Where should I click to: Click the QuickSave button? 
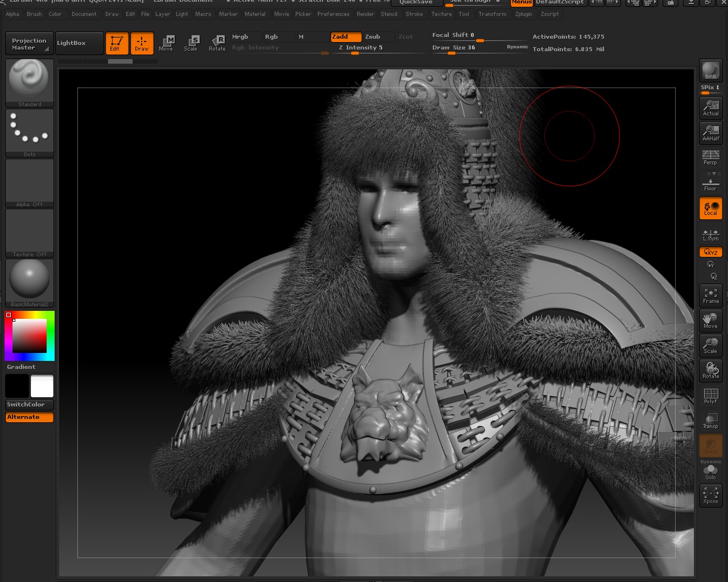[416, 2]
